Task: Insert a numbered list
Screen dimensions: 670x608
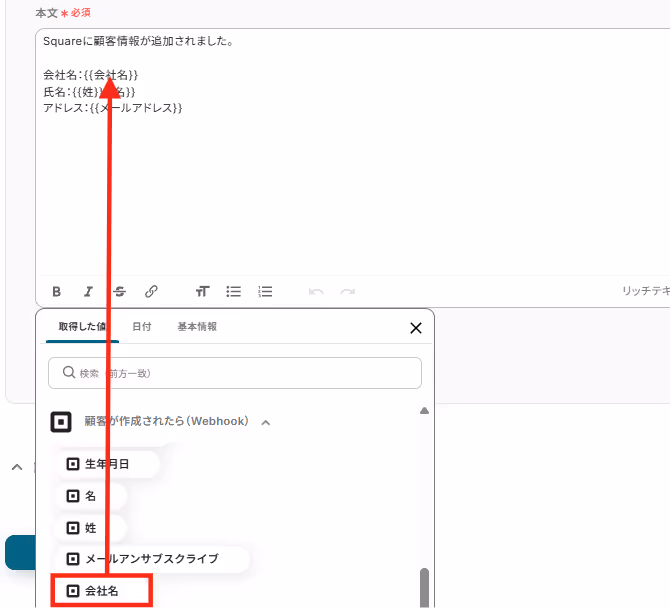Action: tap(265, 291)
